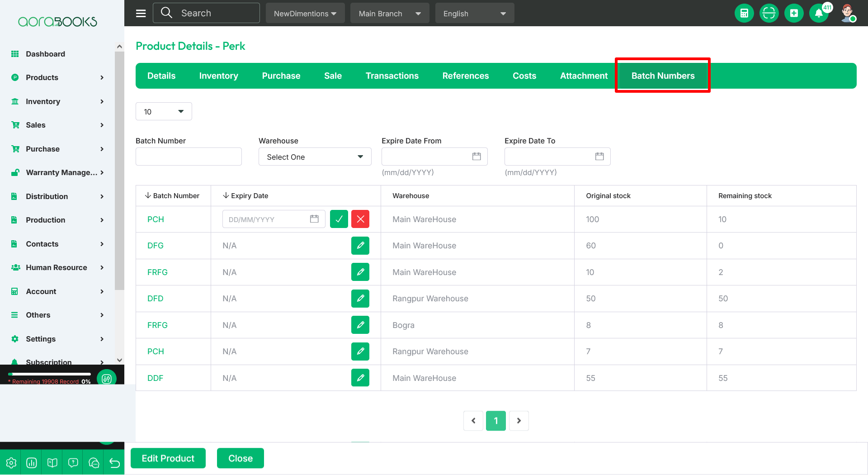Open the NewDimentions company dropdown
Viewport: 868px width, 475px height.
tap(305, 13)
